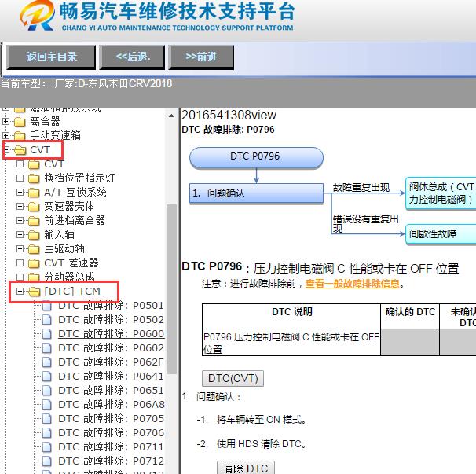Click document icon for P062F

click(47, 362)
